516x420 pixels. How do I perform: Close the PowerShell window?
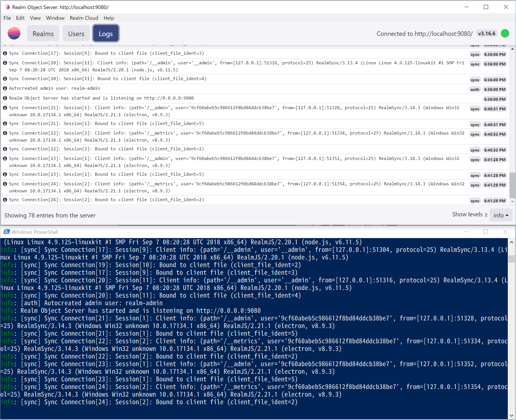(x=505, y=232)
